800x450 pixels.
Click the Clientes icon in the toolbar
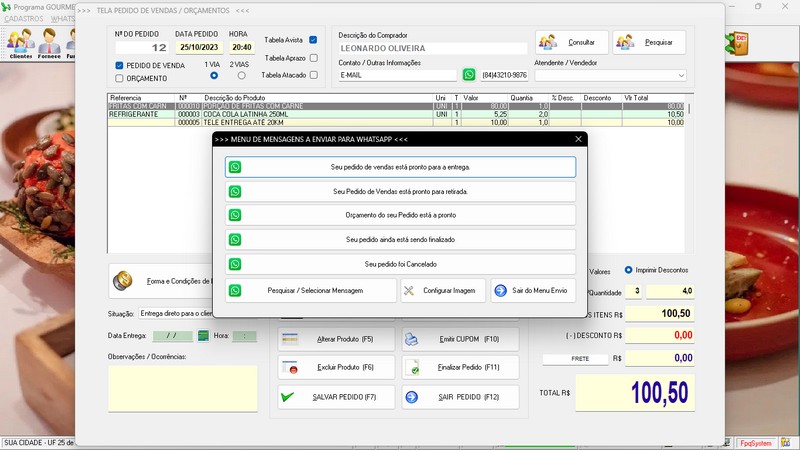(20, 42)
